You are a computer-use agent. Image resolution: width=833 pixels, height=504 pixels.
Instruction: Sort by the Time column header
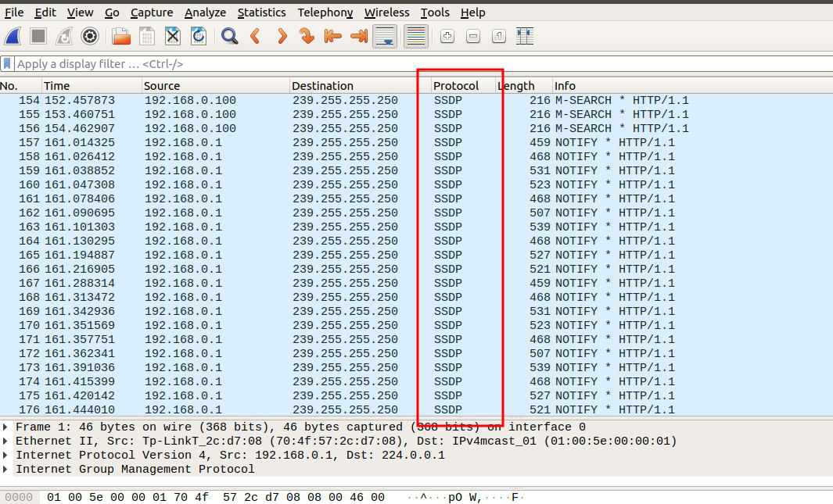pos(92,85)
